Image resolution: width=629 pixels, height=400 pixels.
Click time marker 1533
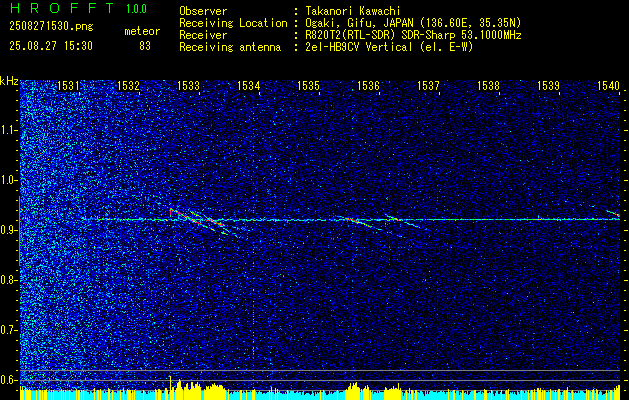click(x=188, y=86)
